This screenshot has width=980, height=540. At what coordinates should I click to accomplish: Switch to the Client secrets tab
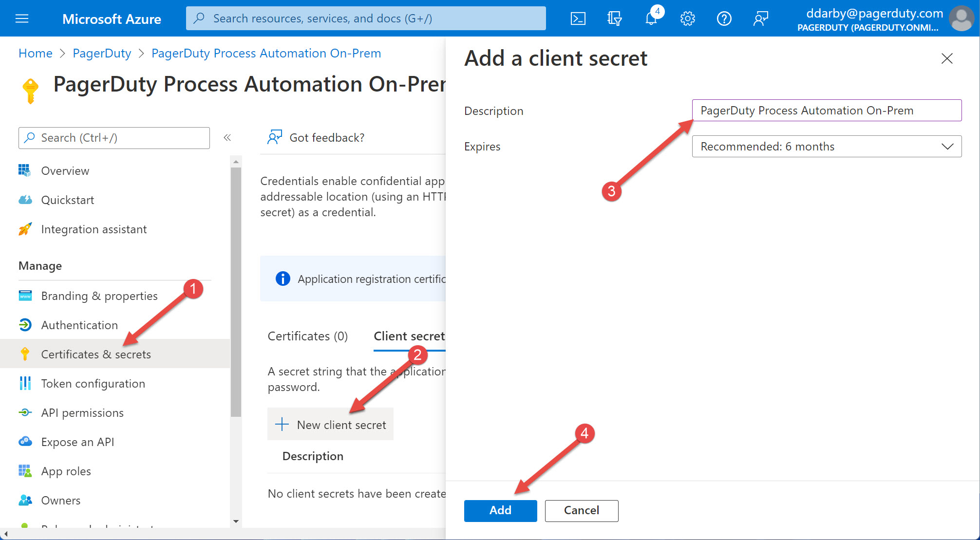(x=409, y=336)
